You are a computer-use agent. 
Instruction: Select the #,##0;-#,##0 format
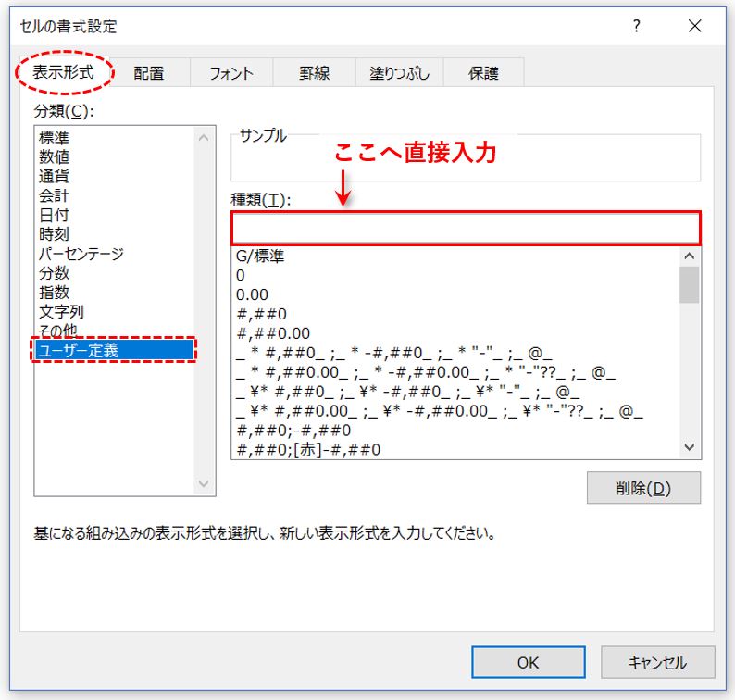[455, 431]
